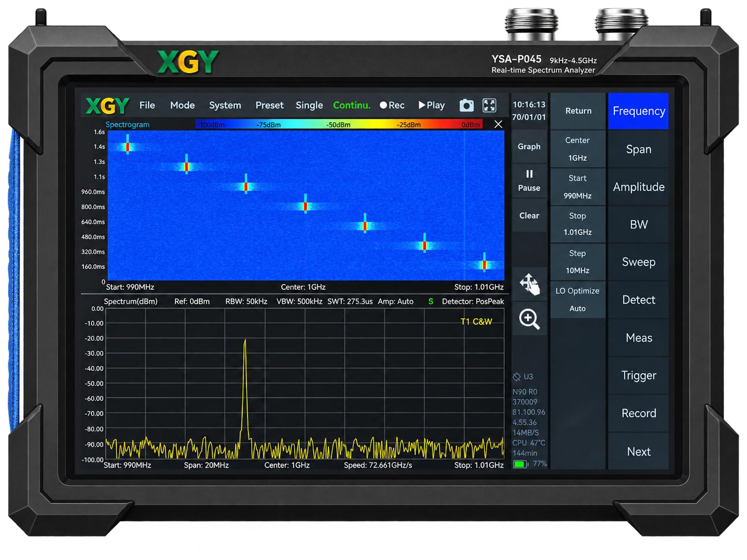
Task: Click the Graph button
Action: pos(529,146)
